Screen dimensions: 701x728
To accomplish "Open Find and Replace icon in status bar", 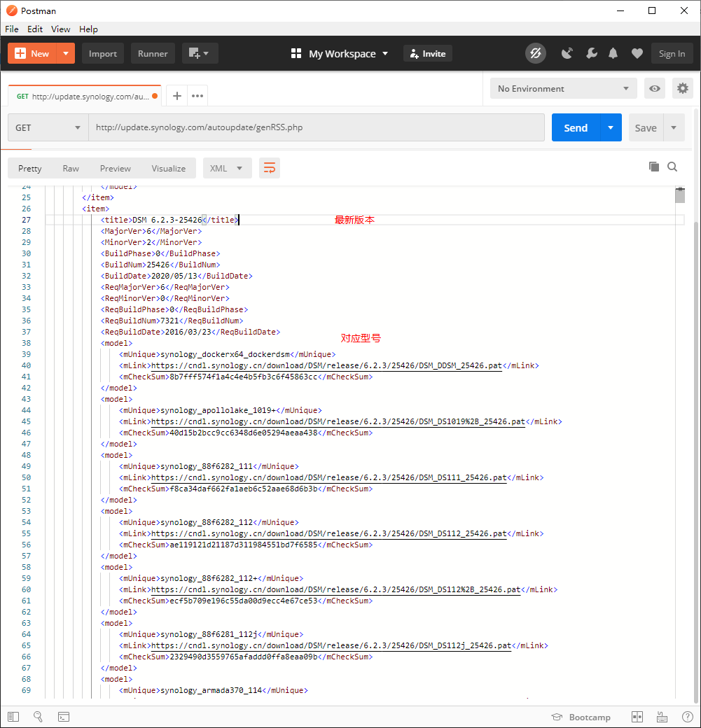I will (38, 717).
